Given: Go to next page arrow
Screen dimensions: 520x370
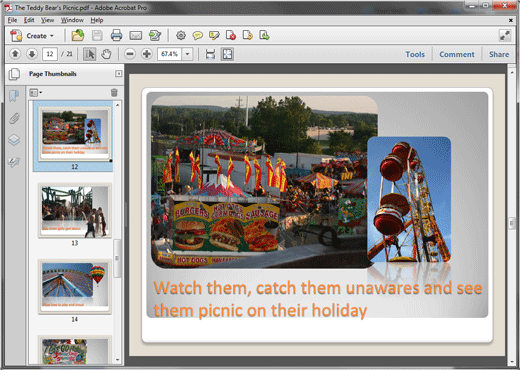Looking at the screenshot, I should (x=32, y=54).
